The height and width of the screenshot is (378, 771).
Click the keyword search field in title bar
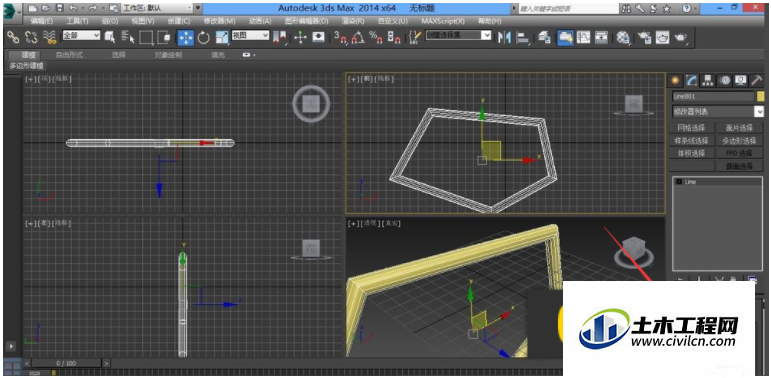[568, 9]
